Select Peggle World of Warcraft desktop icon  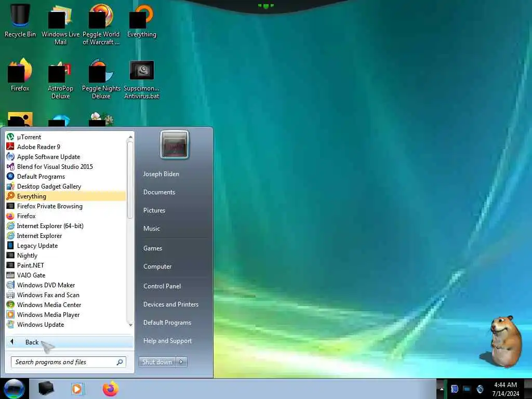pos(101,24)
